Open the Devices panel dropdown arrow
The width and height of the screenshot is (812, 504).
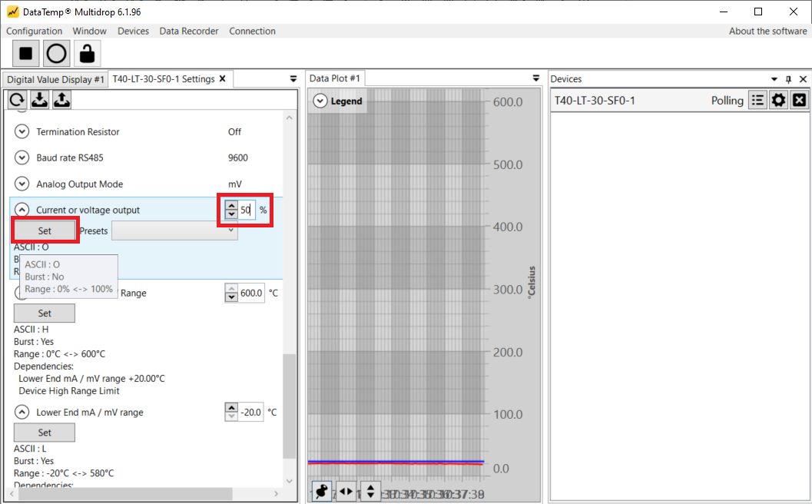[x=774, y=79]
